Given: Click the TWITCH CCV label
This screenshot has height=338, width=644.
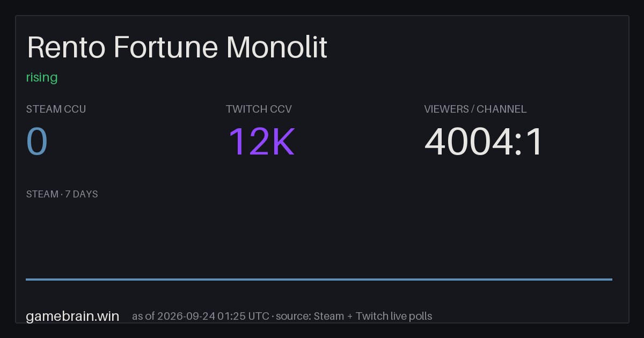Looking at the screenshot, I should 259,109.
